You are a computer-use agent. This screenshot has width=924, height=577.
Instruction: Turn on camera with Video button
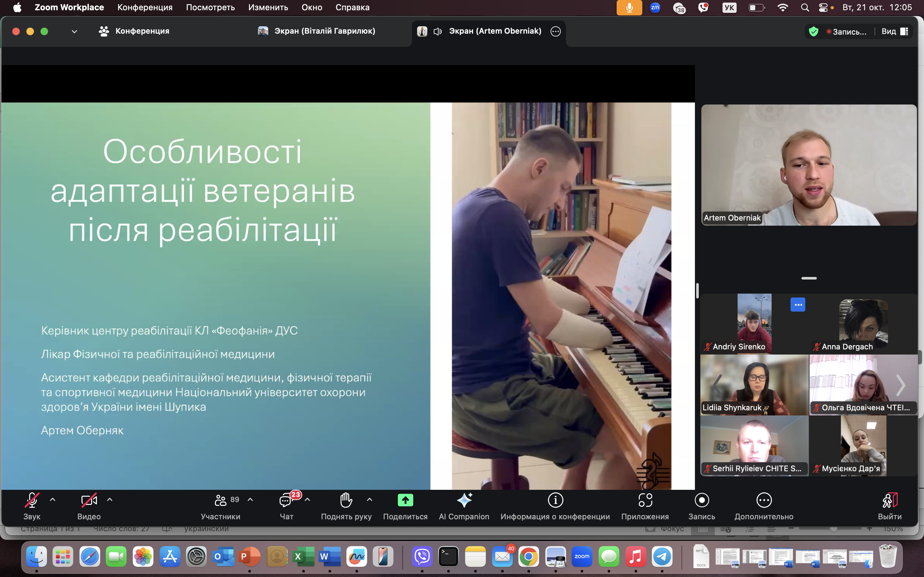pos(89,500)
